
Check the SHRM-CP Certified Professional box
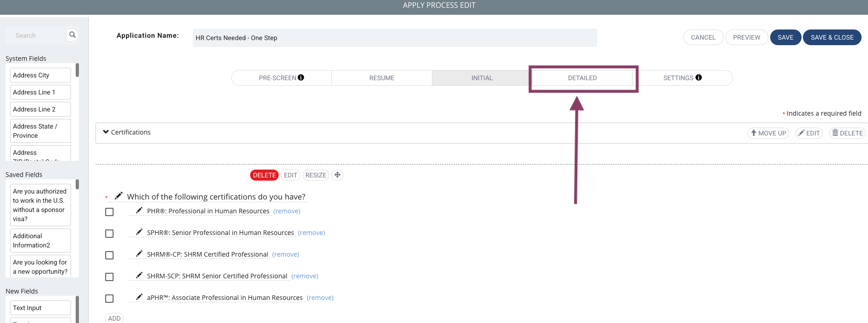(x=109, y=255)
